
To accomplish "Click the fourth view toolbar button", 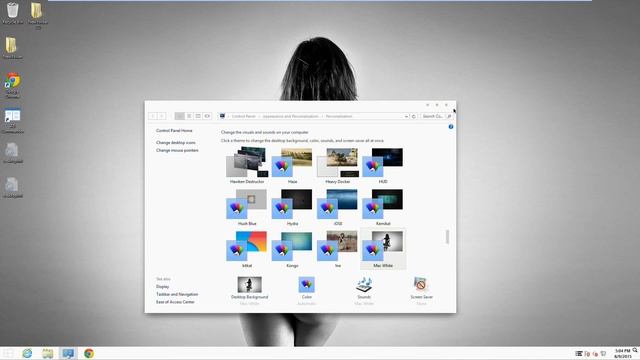I will click(207, 116).
